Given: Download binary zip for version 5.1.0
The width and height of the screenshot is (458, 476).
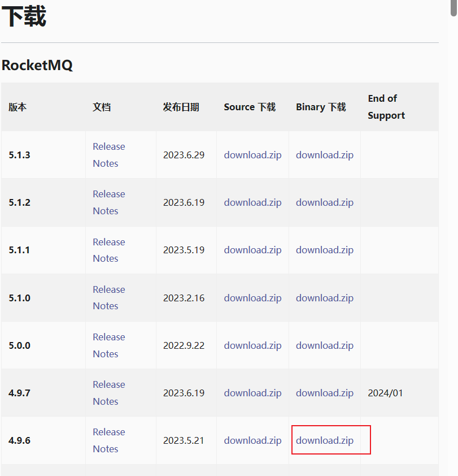Looking at the screenshot, I should [x=325, y=298].
